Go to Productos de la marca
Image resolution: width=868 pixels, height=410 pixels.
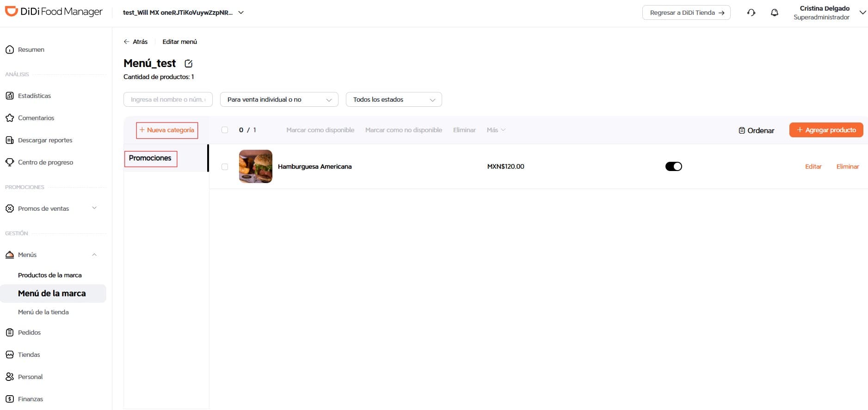(50, 275)
